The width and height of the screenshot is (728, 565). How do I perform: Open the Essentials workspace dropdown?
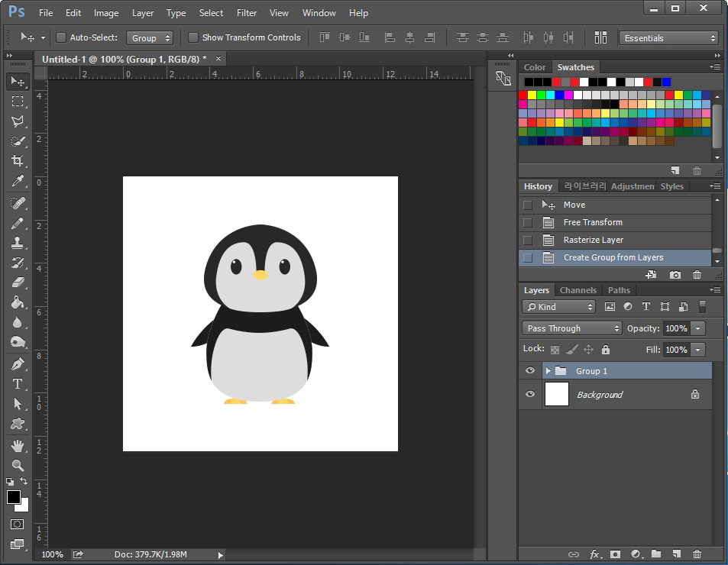click(x=669, y=38)
